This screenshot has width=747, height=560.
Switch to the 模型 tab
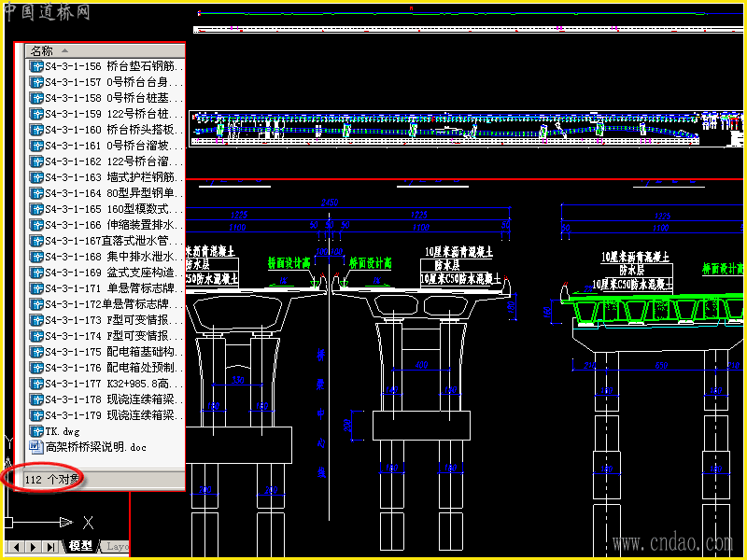coord(80,546)
